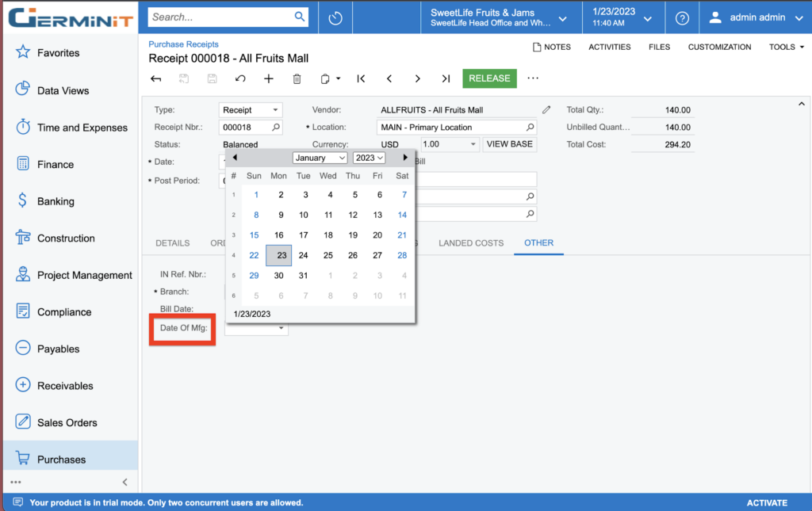This screenshot has width=812, height=511.
Task: Go to the first record icon
Action: pyautogui.click(x=361, y=78)
